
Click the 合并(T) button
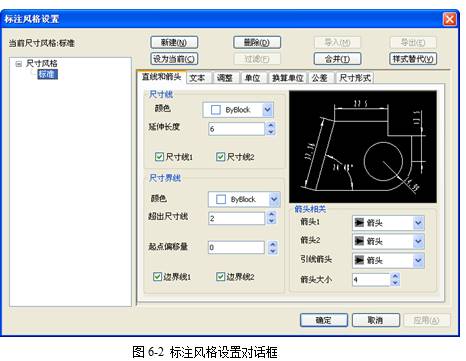click(x=337, y=59)
